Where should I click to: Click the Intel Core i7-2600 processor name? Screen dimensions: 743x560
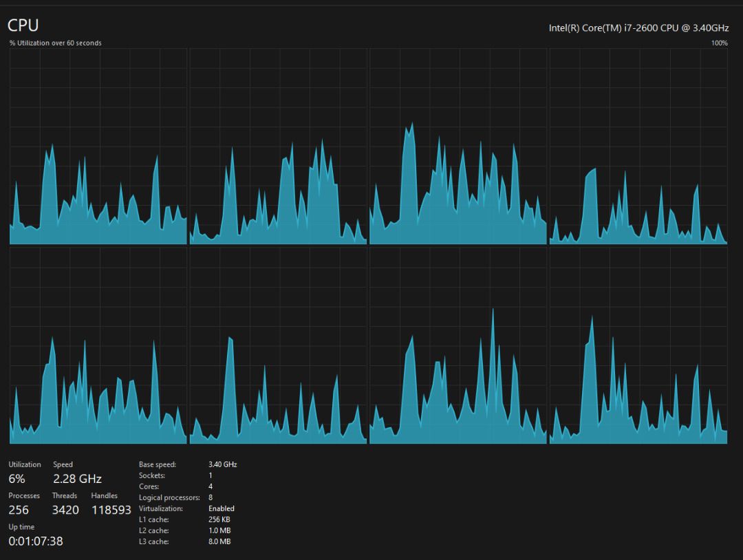638,28
